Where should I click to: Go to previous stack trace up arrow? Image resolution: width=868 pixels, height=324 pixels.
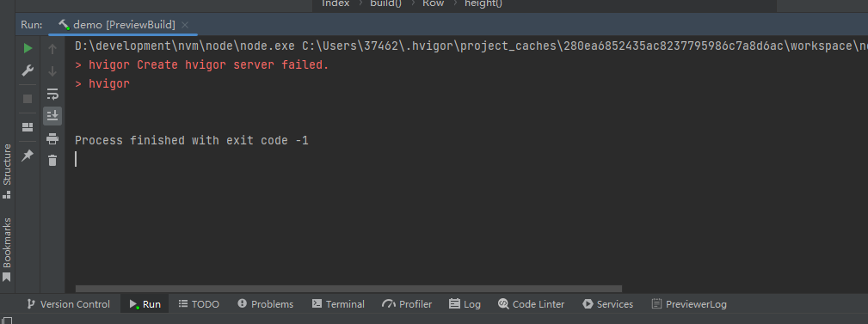(x=52, y=49)
